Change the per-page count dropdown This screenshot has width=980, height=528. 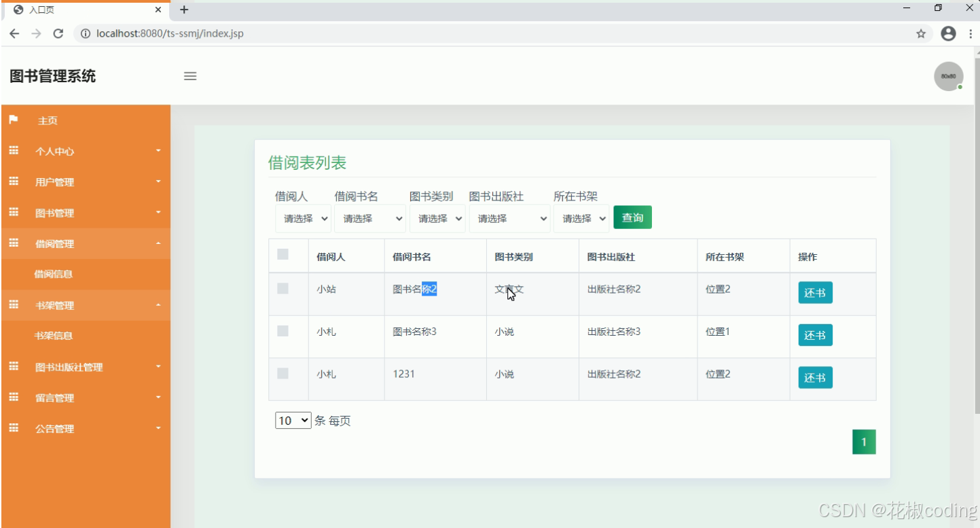[292, 420]
